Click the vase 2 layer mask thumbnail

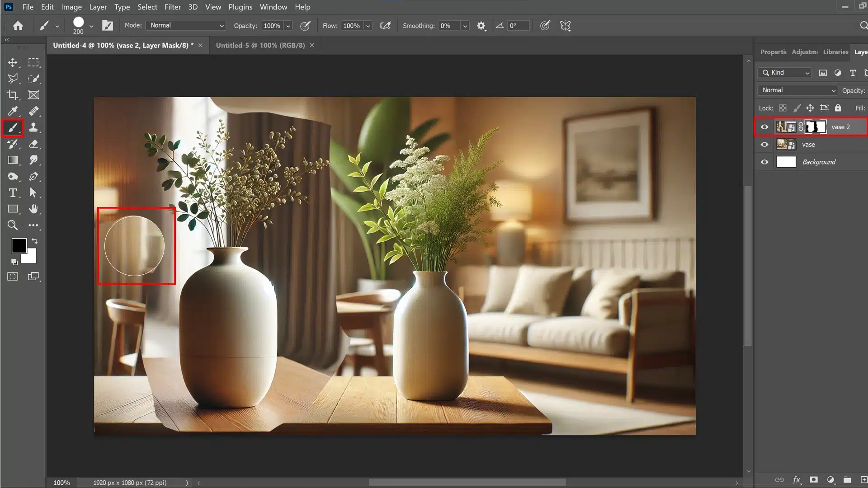pos(816,127)
